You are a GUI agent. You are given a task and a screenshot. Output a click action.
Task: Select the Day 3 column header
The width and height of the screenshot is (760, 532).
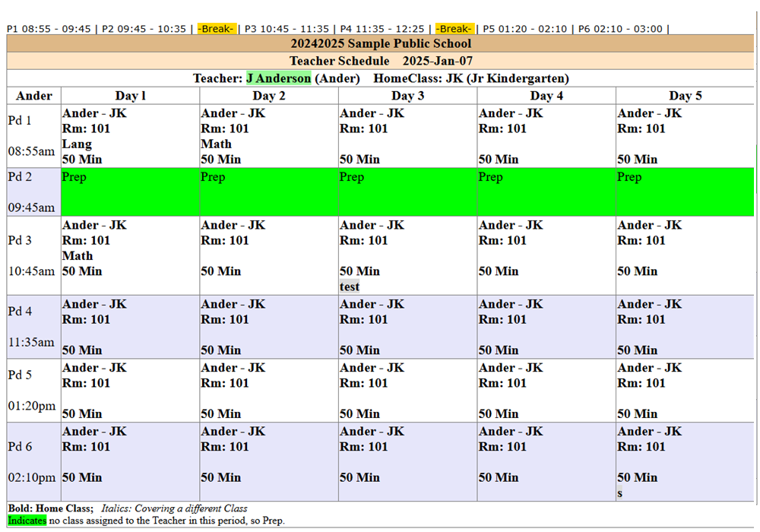(407, 96)
